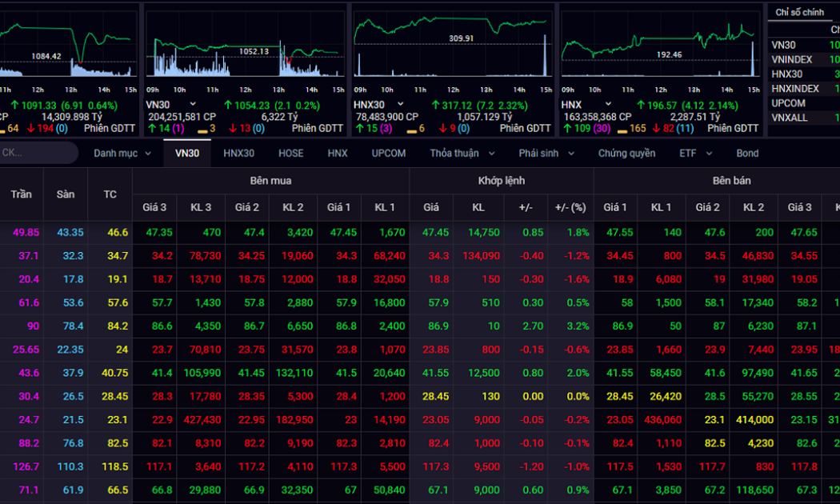Open the Chứng quyền tab
840x504 pixels.
click(x=626, y=153)
